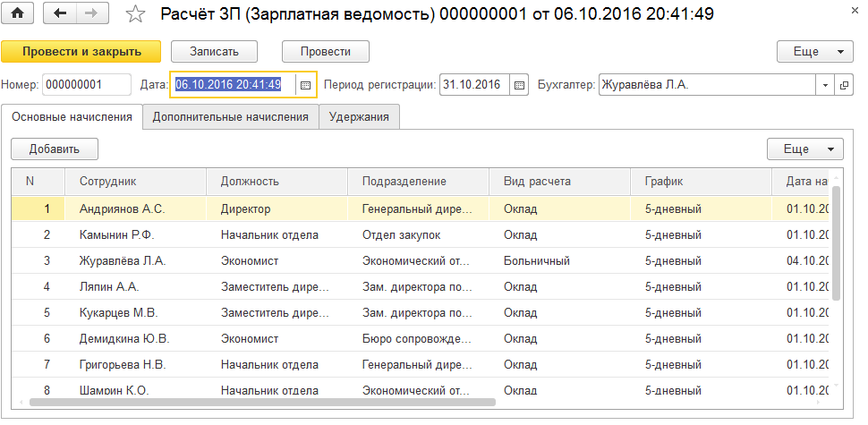Screen dimensions: 868x425
Task: Navigate forward with right arrow
Action: 94,13
